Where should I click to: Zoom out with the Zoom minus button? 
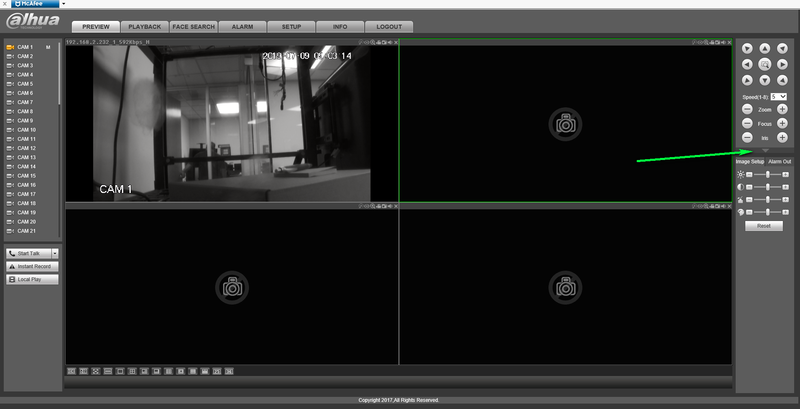coord(747,109)
